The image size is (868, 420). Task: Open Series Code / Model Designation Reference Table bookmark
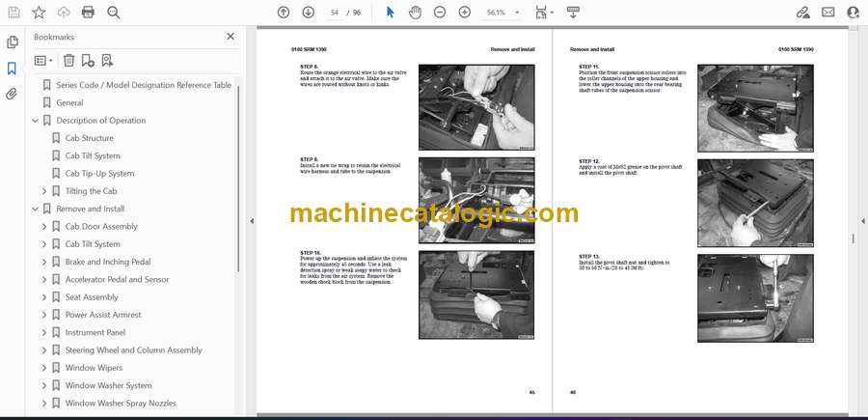pos(144,85)
